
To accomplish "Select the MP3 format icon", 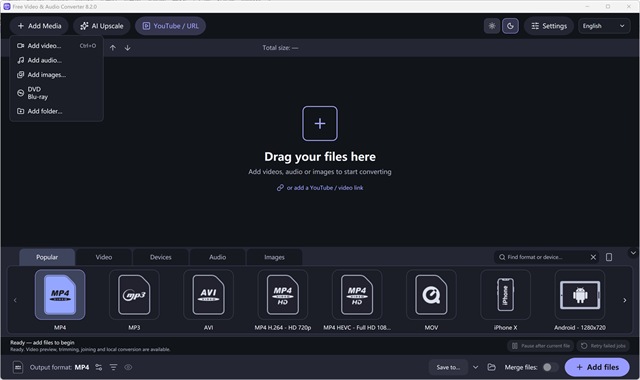I will pyautogui.click(x=134, y=295).
